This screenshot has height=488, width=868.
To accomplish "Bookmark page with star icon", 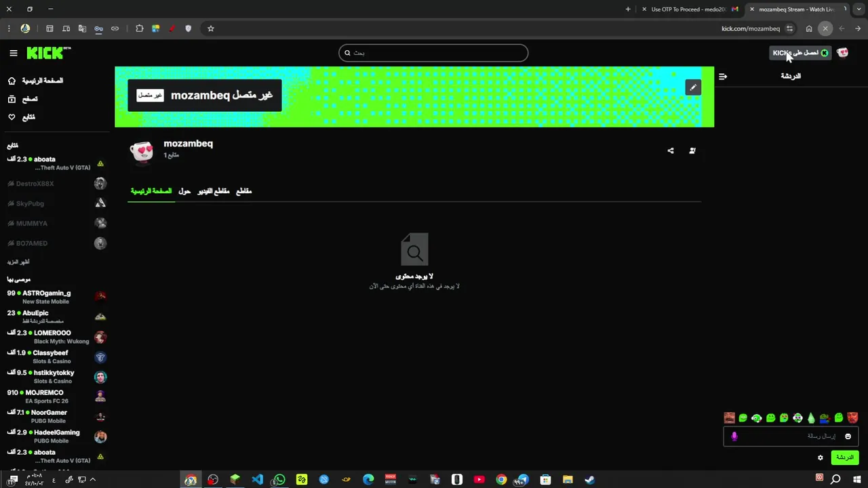I will coord(211,28).
